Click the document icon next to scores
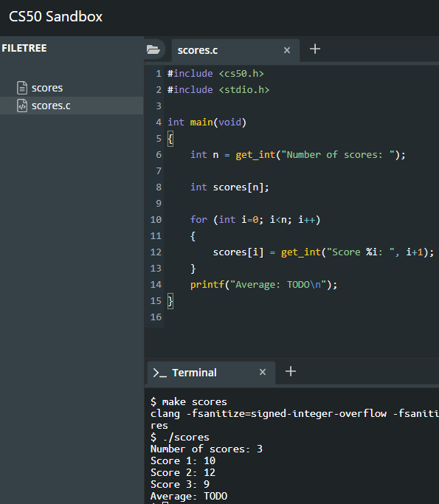The height and width of the screenshot is (504, 439). pos(22,88)
